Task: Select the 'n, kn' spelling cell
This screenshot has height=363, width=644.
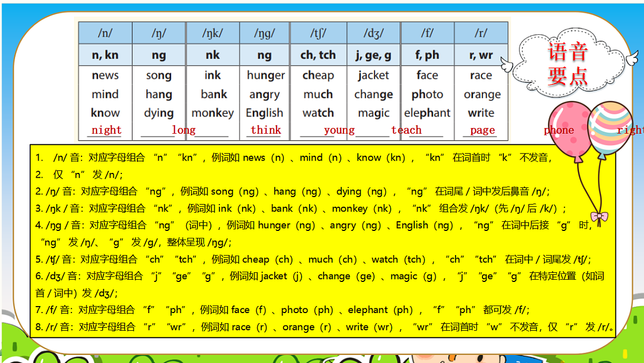Action: pos(105,55)
